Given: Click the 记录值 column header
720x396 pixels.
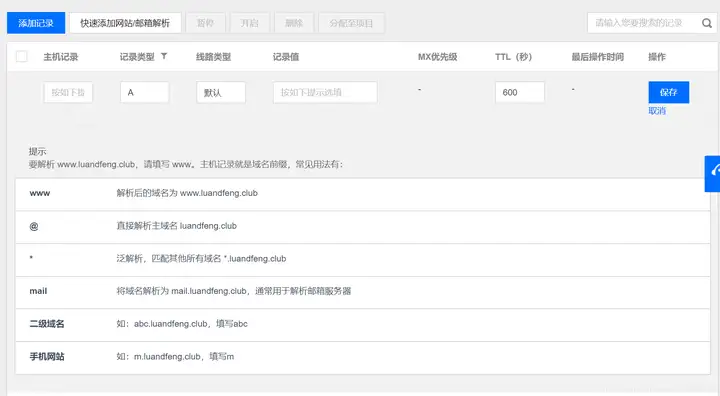Looking at the screenshot, I should pyautogui.click(x=286, y=57).
